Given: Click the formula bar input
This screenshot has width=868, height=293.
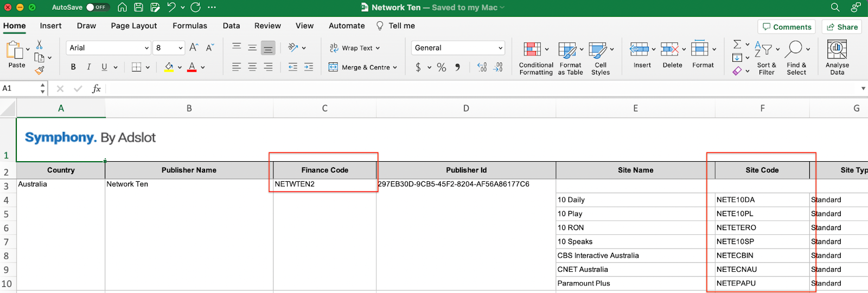Looking at the screenshot, I should point(483,88).
